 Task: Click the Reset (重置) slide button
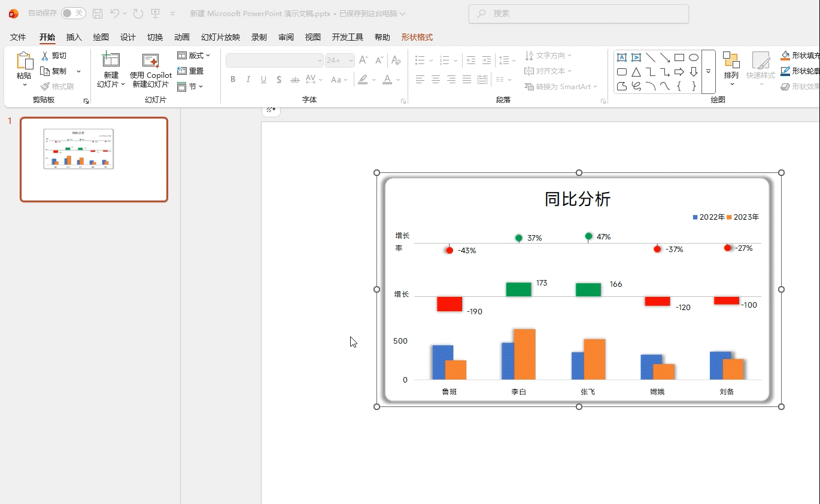(x=190, y=71)
